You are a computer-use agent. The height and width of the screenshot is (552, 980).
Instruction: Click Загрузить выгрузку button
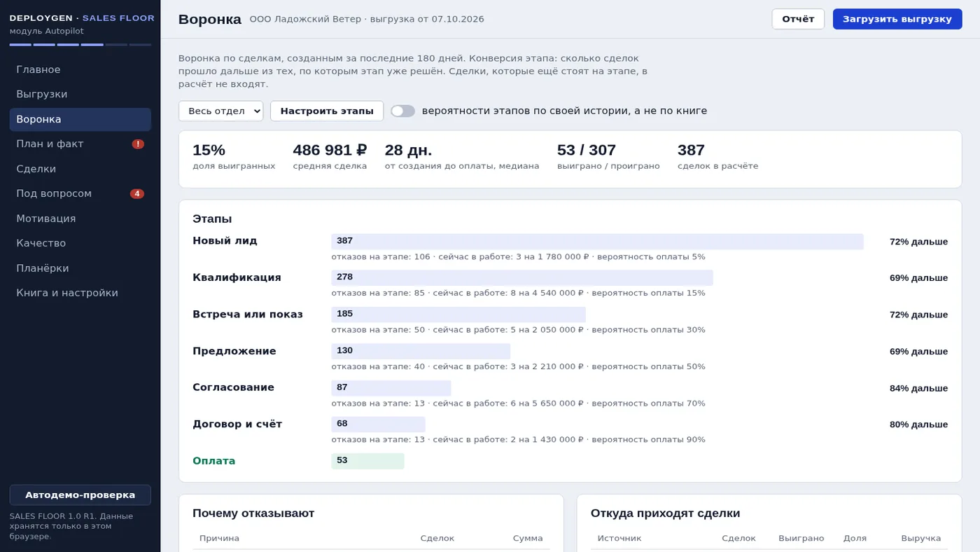pyautogui.click(x=897, y=19)
